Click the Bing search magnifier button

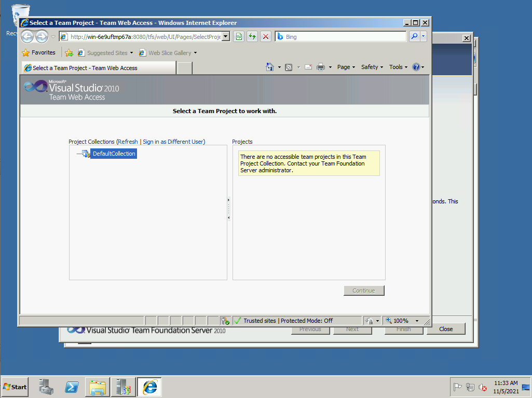pos(414,36)
